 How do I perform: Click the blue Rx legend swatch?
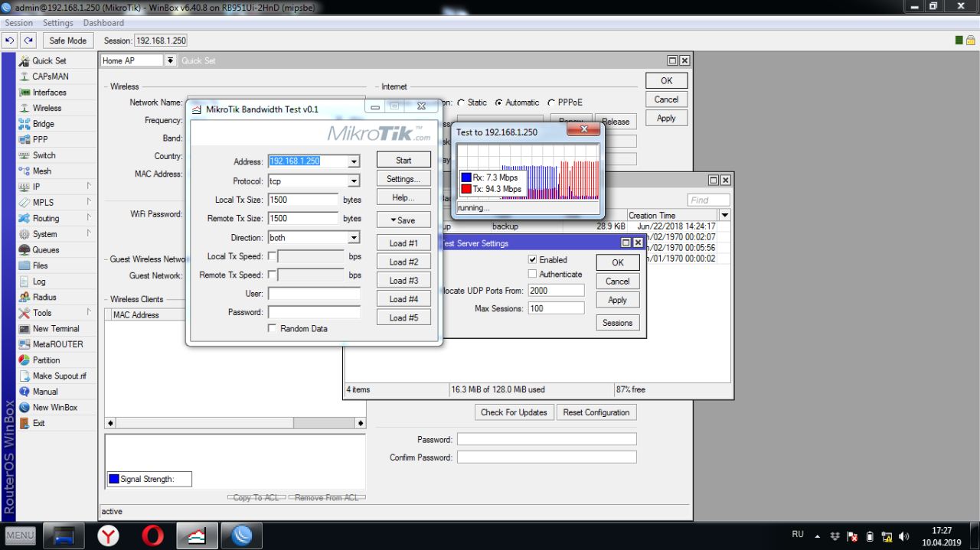click(x=466, y=177)
